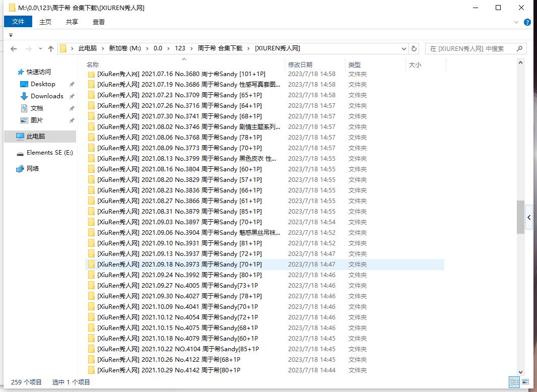This screenshot has height=392, width=537.
Task: Open the 文件 menu tab
Action: tap(18, 22)
